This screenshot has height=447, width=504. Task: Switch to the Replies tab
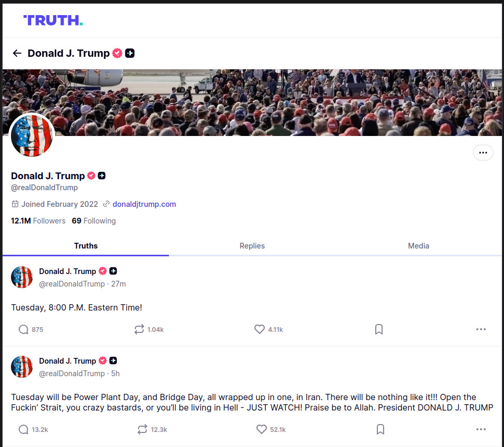tap(252, 246)
